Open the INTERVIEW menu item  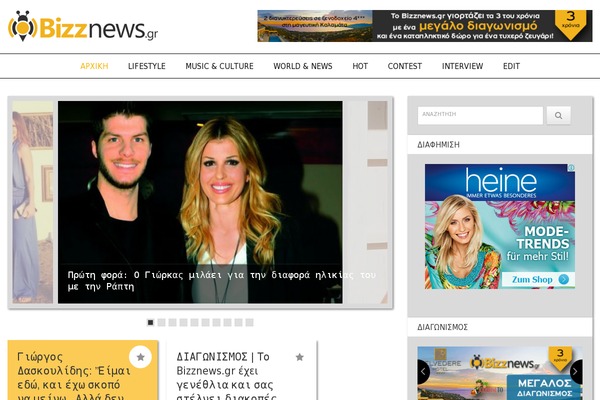[x=462, y=66]
